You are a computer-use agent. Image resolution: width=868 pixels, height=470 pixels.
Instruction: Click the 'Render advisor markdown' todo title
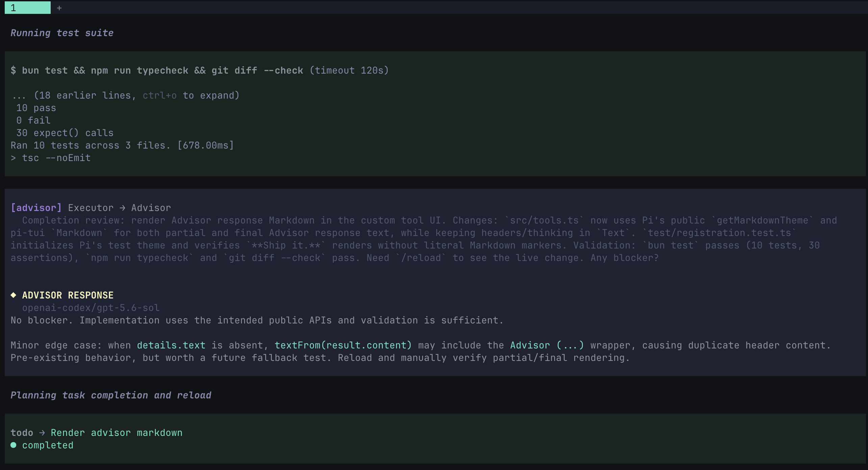pyautogui.click(x=117, y=433)
